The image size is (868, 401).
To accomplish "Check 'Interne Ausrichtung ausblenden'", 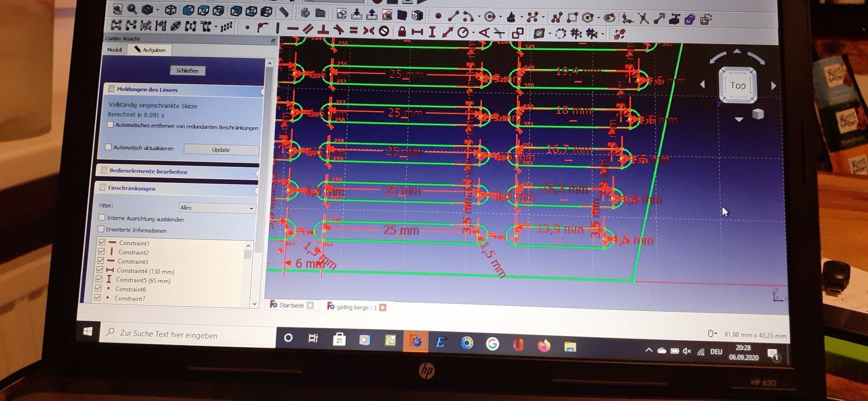I will (x=102, y=217).
